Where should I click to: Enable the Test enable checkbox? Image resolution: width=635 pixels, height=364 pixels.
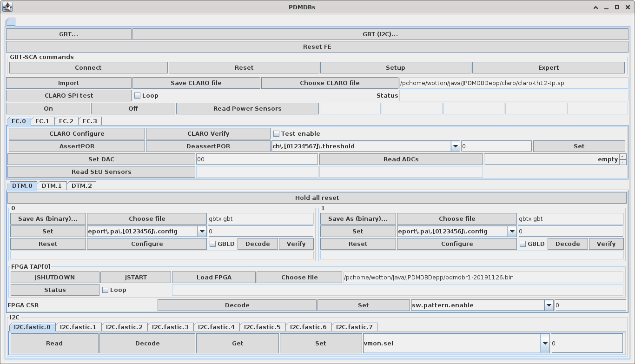pos(276,134)
